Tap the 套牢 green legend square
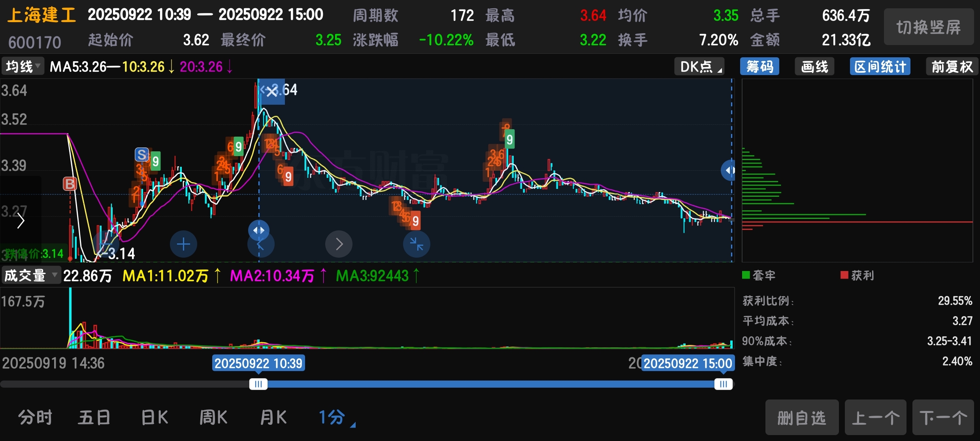980x441 pixels. (x=746, y=275)
